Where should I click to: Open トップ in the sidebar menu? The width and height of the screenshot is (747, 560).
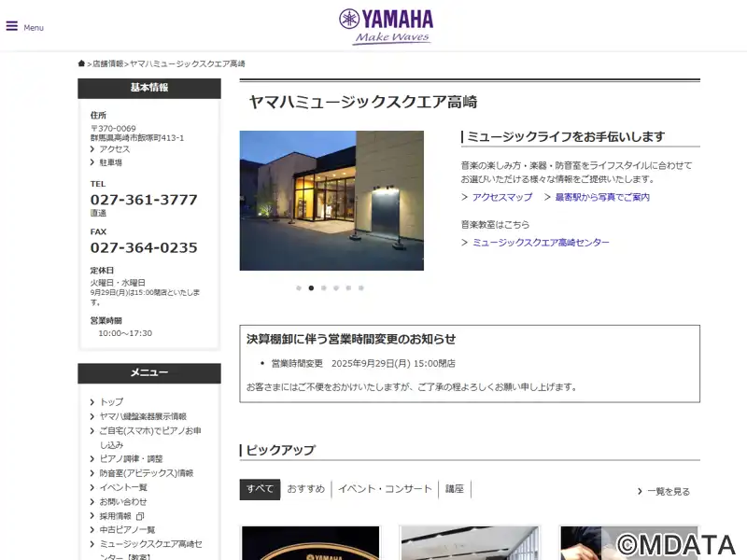(111, 402)
